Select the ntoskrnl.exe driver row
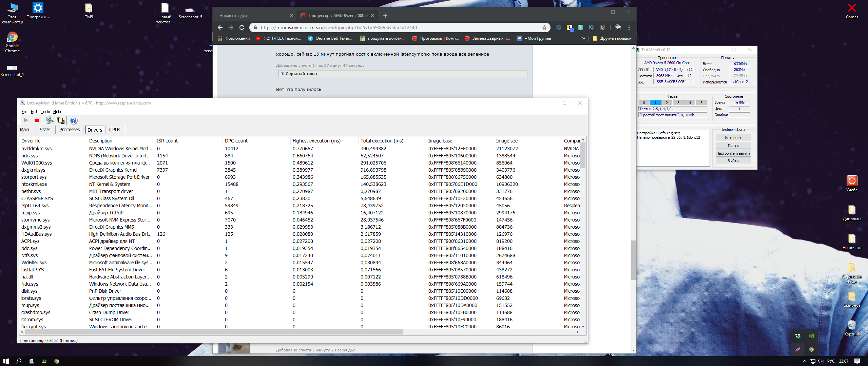 (300, 184)
